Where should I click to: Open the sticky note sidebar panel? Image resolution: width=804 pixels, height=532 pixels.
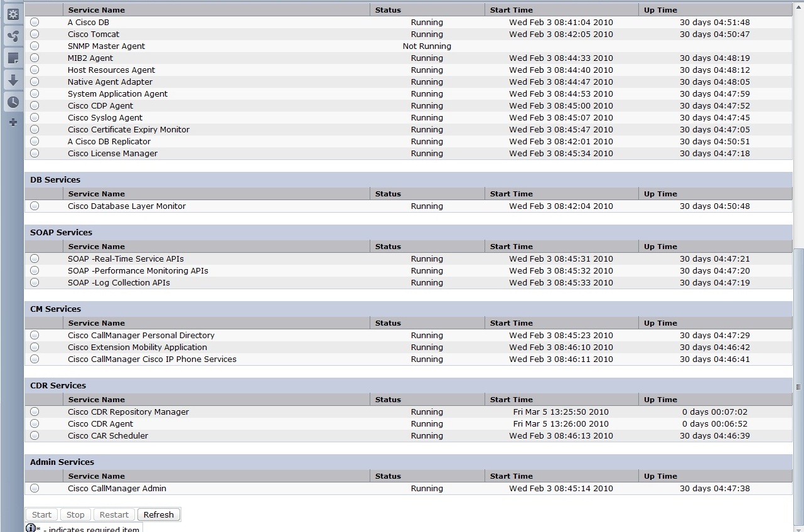coord(13,58)
